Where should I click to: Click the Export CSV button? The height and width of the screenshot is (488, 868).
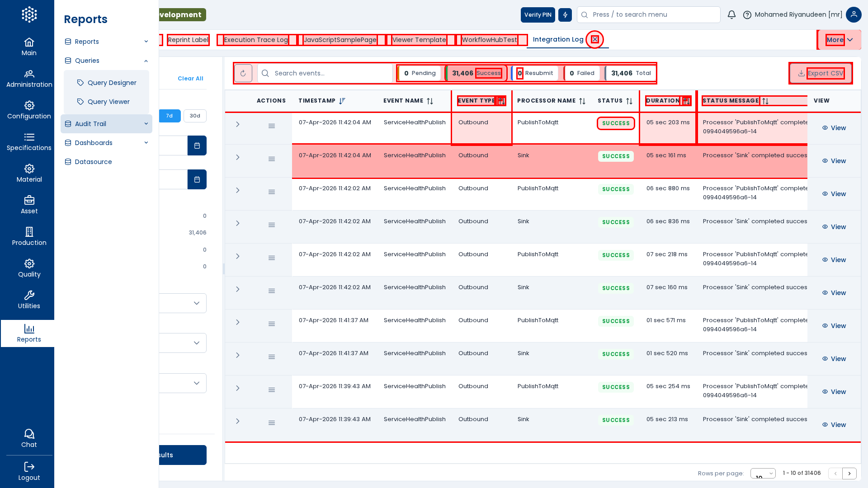pos(821,73)
